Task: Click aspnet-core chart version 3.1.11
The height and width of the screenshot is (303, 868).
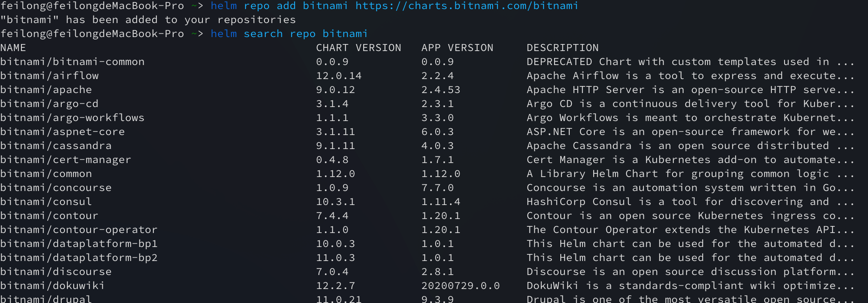Action: point(336,132)
